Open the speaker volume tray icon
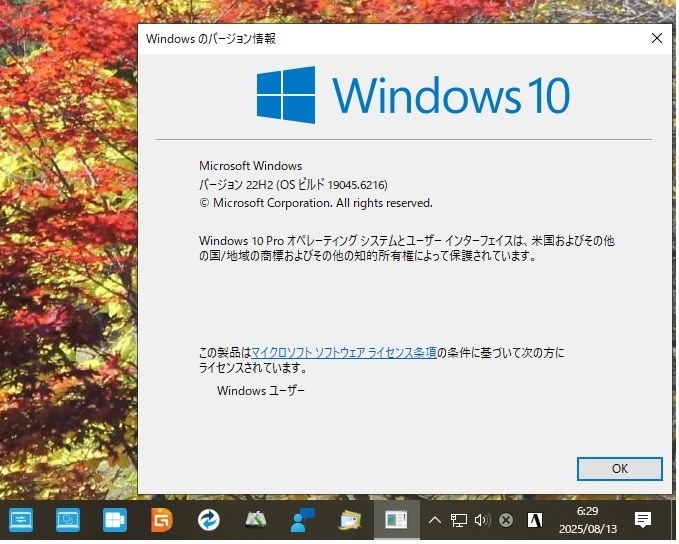 [x=482, y=520]
